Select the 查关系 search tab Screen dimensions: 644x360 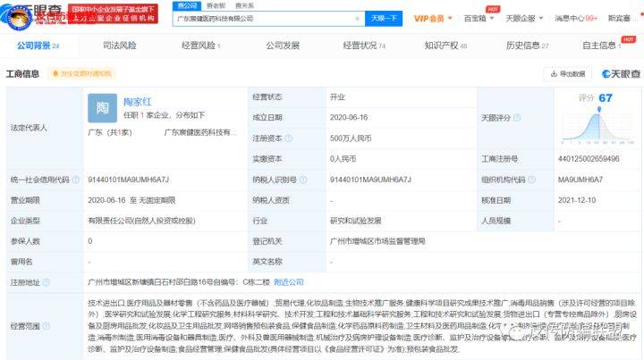(x=244, y=5)
